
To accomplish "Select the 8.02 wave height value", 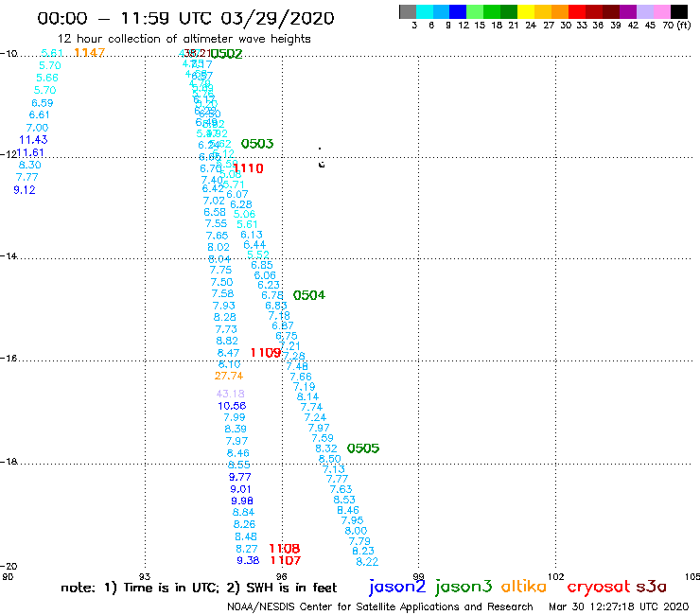I will tap(219, 248).
